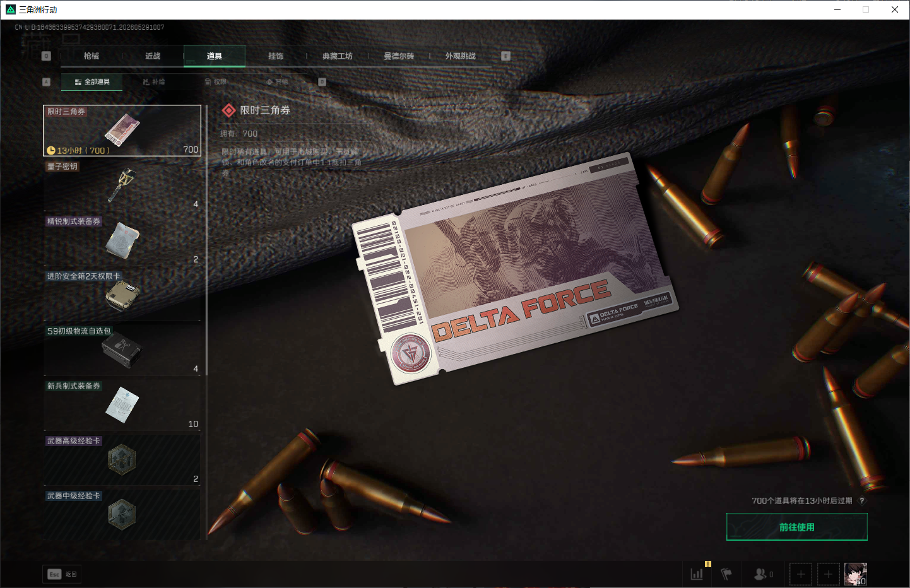Image resolution: width=910 pixels, height=588 pixels.
Task: Open the statistics bar chart icon
Action: pyautogui.click(x=697, y=574)
